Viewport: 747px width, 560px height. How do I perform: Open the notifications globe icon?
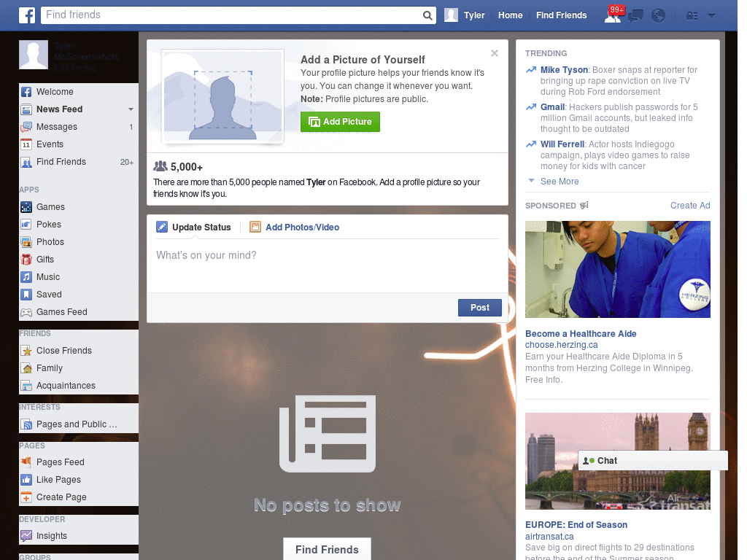tap(659, 16)
